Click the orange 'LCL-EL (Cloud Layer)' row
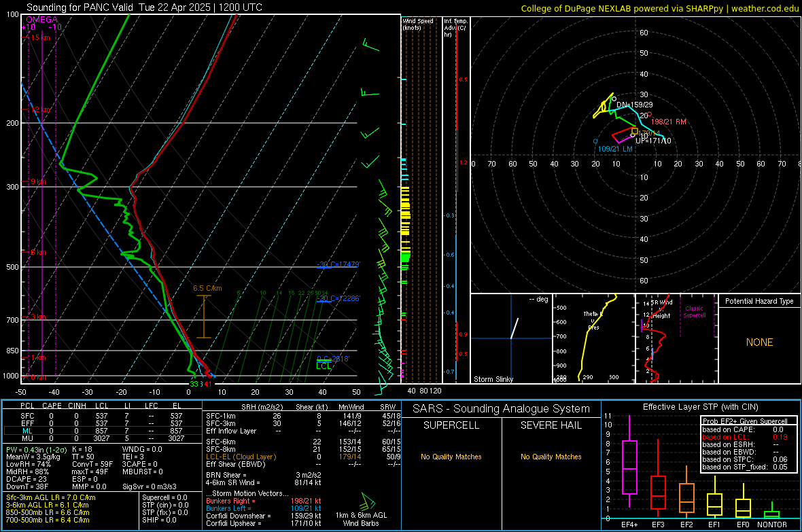802x532 pixels. pos(303,457)
